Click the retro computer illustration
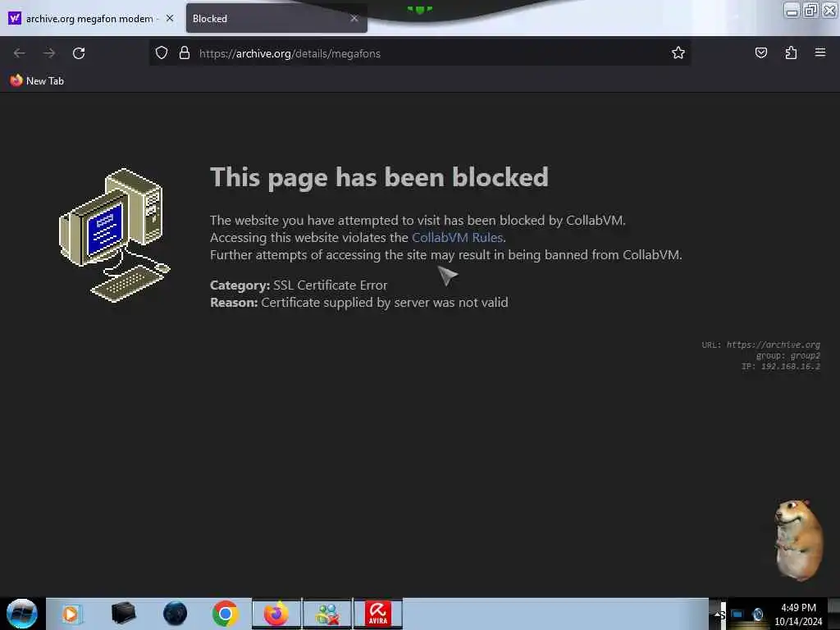The image size is (840, 630). point(114,235)
